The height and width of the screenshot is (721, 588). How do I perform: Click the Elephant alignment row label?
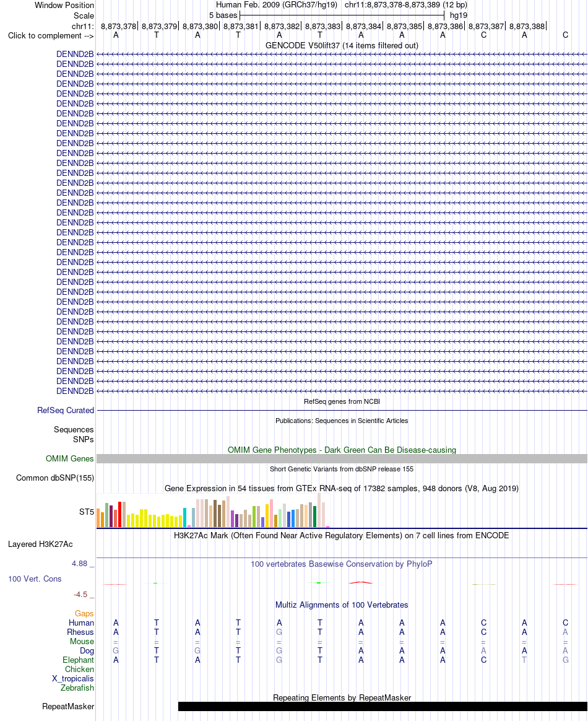[x=78, y=660]
